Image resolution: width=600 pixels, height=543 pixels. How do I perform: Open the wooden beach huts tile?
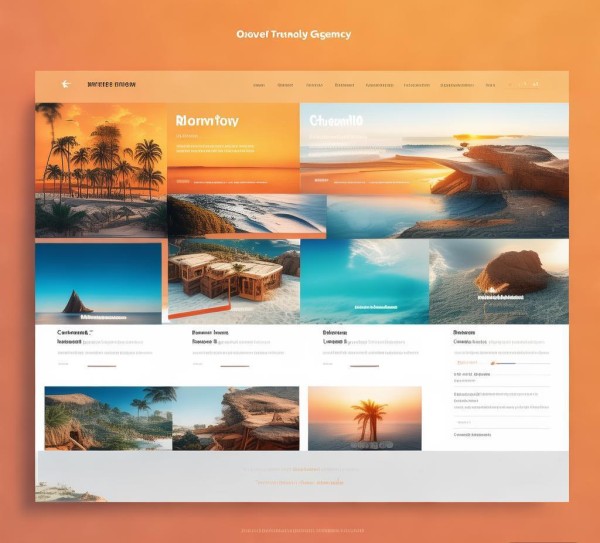[232, 278]
